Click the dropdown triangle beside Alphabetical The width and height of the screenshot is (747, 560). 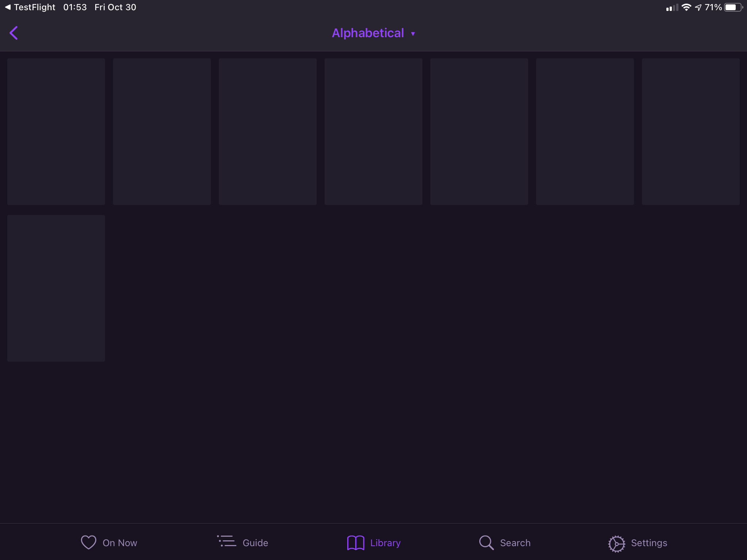[x=413, y=34]
